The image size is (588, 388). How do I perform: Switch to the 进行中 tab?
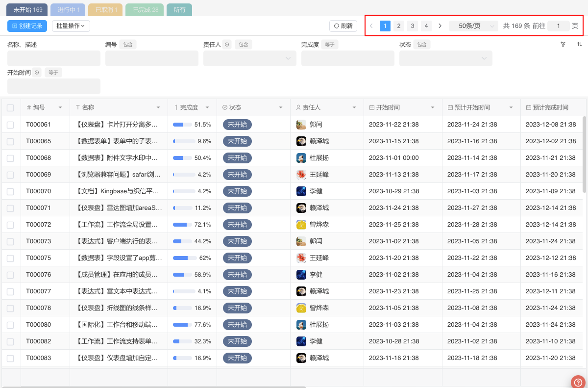click(68, 10)
